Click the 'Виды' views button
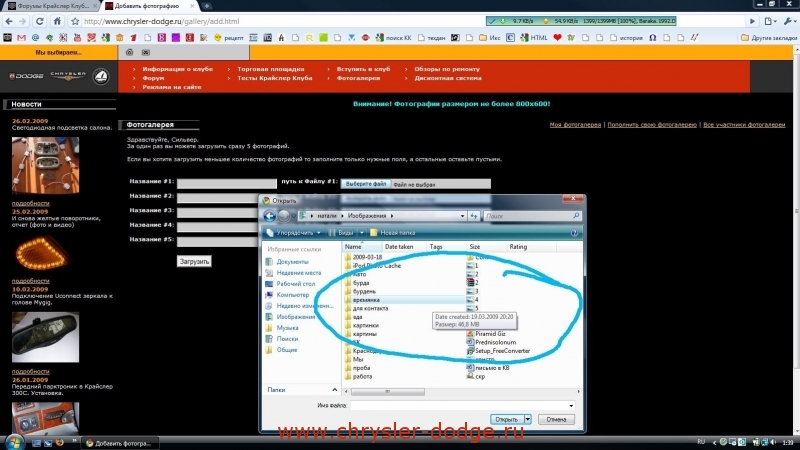This screenshot has width=800, height=450. (342, 233)
